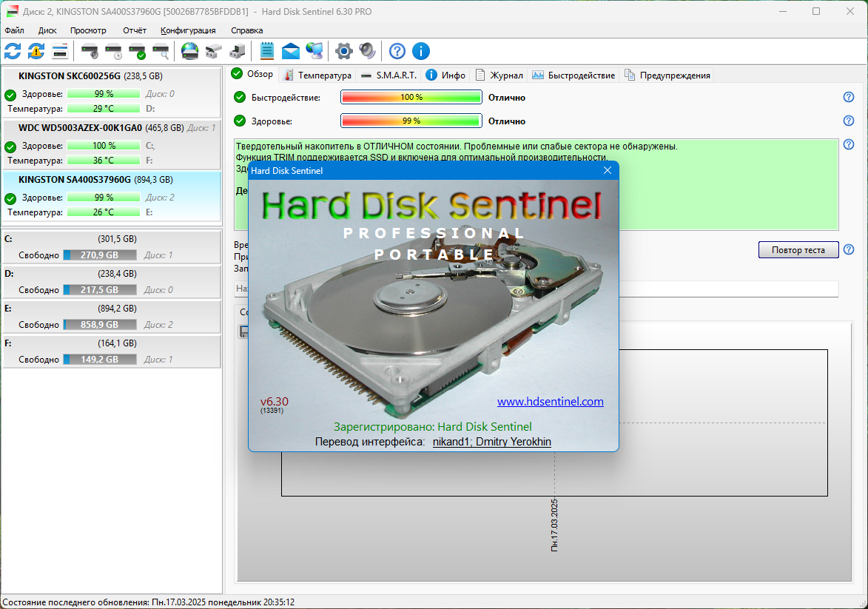Open the www.hdsentinel.com link
Viewport: 868px width, 609px height.
click(x=551, y=401)
